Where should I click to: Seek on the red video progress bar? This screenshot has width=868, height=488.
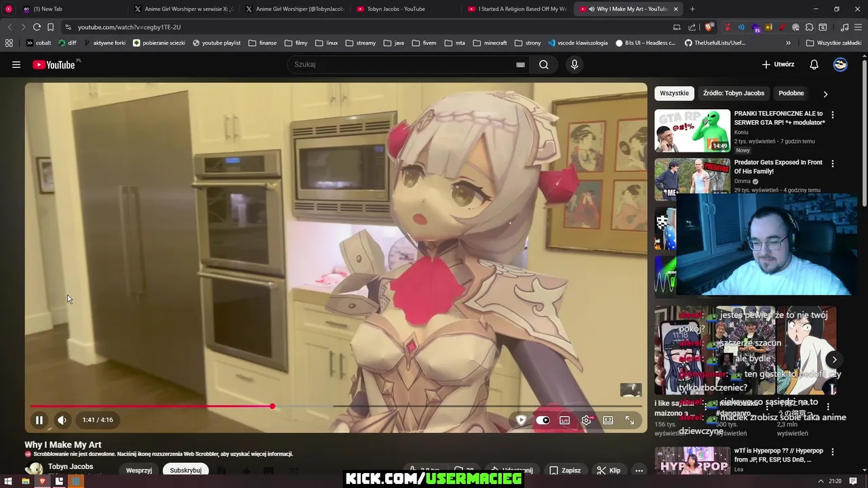[151, 407]
